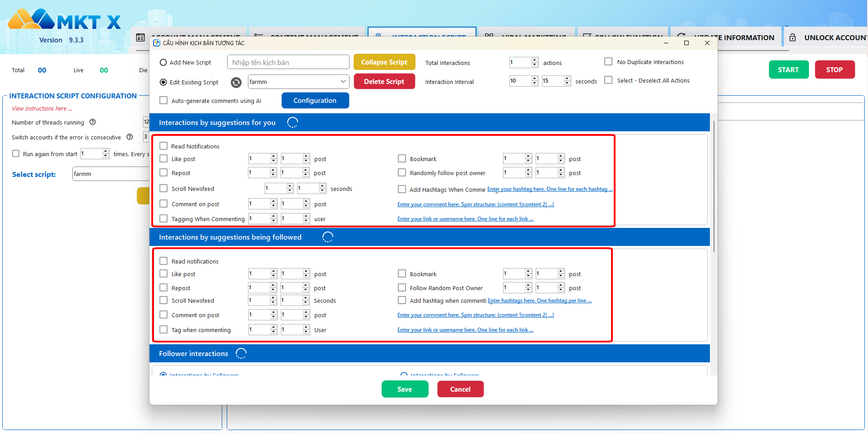
Task: Click the green Save button
Action: tap(405, 389)
